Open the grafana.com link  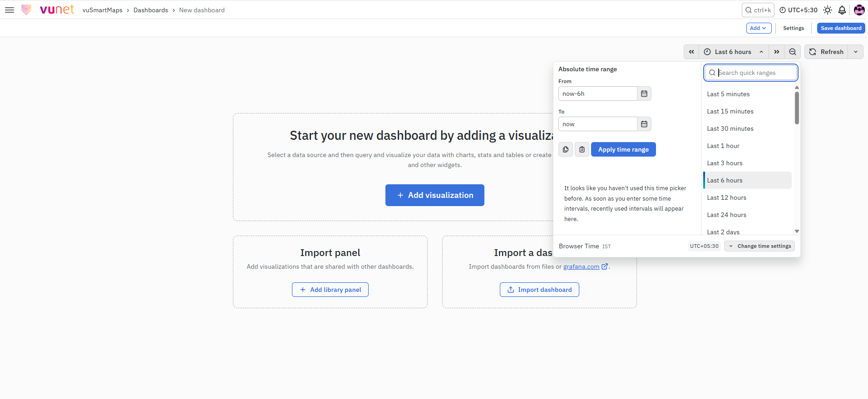(x=582, y=266)
